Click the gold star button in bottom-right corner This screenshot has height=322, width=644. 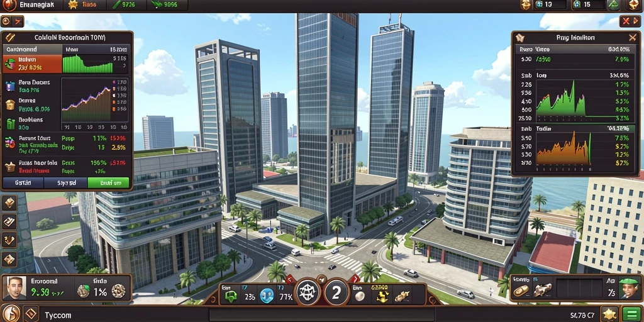(x=610, y=314)
